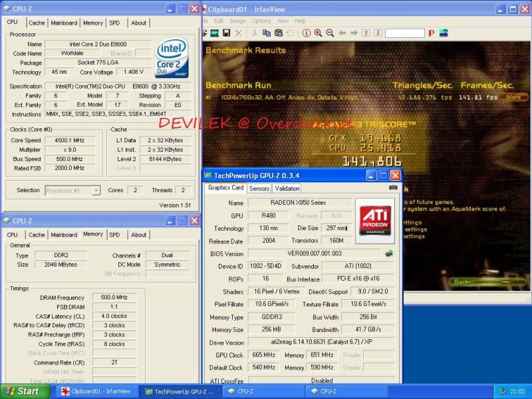Click the Intel Core 2 Duo logo
Screen dimensions: 532x399
pyautogui.click(x=172, y=57)
